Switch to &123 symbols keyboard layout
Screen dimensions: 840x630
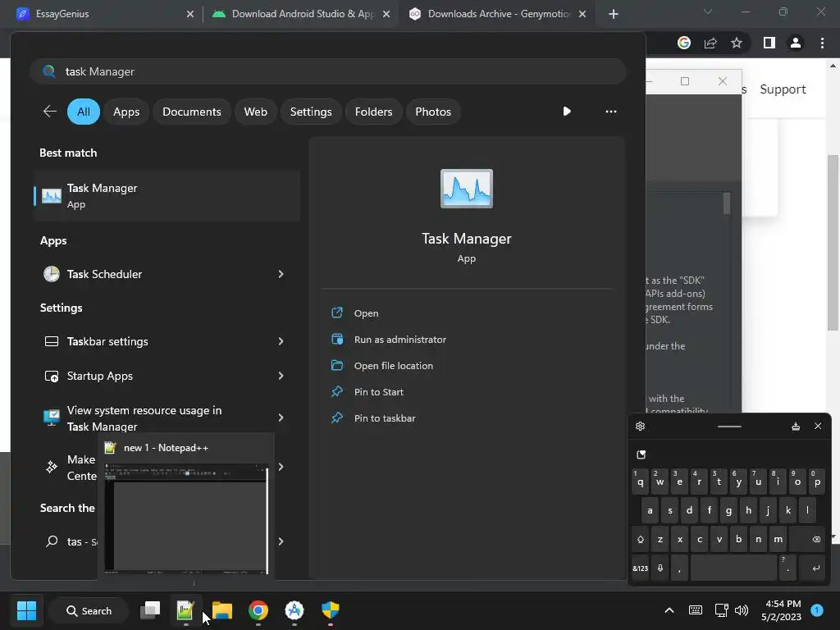click(x=640, y=568)
